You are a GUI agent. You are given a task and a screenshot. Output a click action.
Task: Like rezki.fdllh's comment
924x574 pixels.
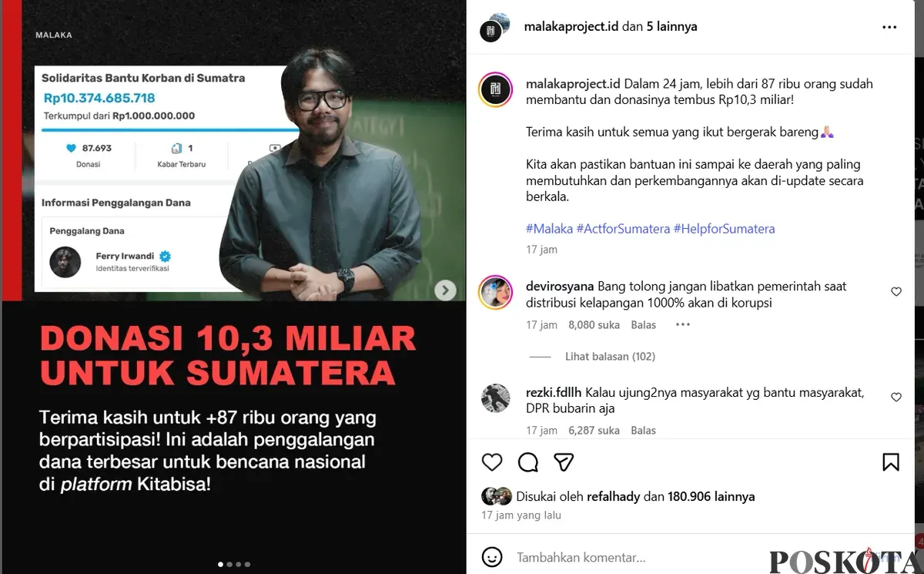(896, 398)
